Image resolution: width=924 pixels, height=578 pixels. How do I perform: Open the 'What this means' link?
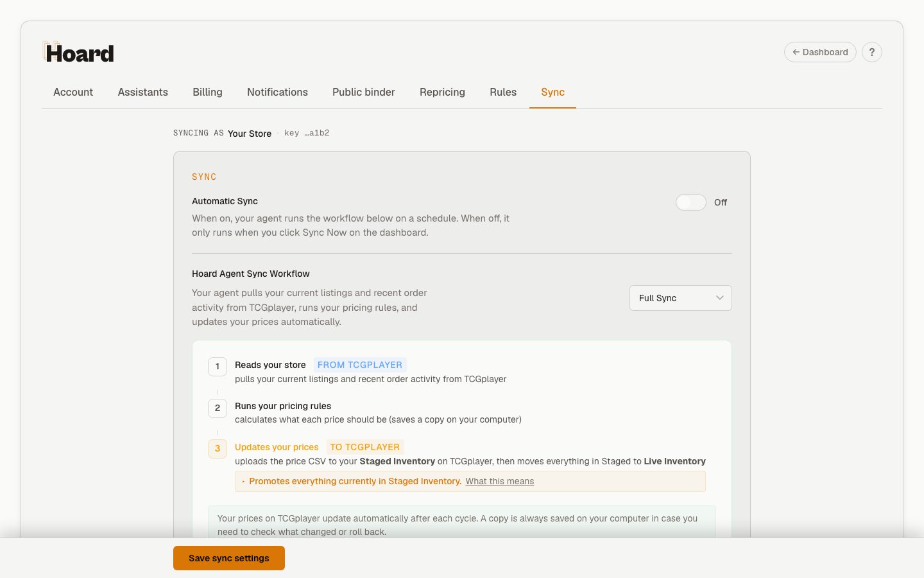[500, 481]
